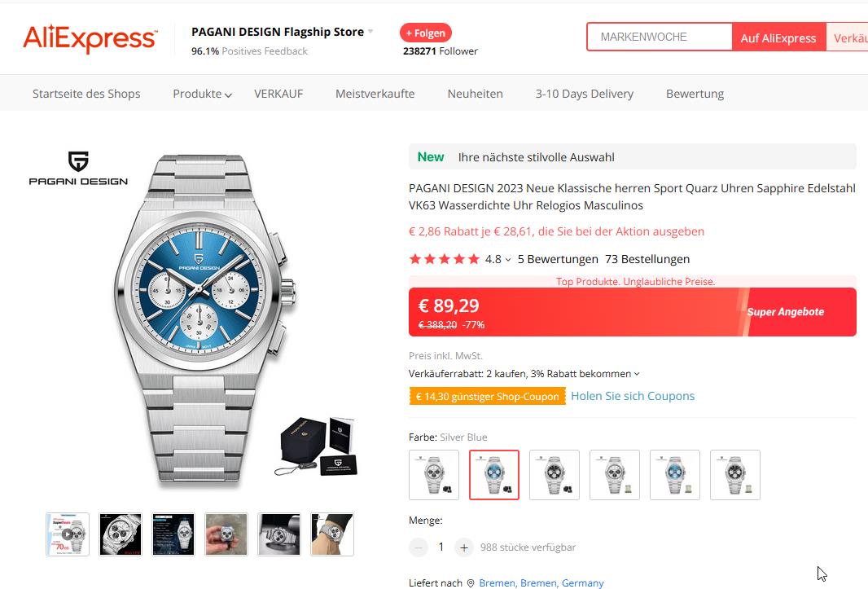Screen dimensions: 868x589
Task: Expand Verkäuferrabatt discount details
Action: (x=637, y=374)
